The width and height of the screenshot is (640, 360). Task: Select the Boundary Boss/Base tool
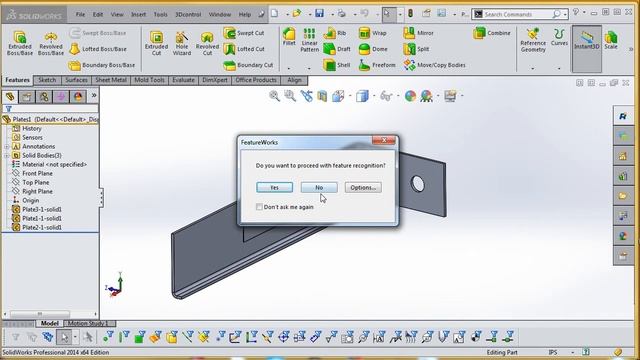(102, 65)
